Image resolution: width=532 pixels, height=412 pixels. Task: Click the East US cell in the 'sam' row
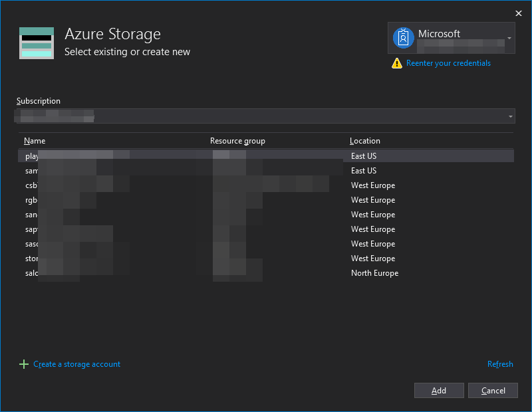364,171
